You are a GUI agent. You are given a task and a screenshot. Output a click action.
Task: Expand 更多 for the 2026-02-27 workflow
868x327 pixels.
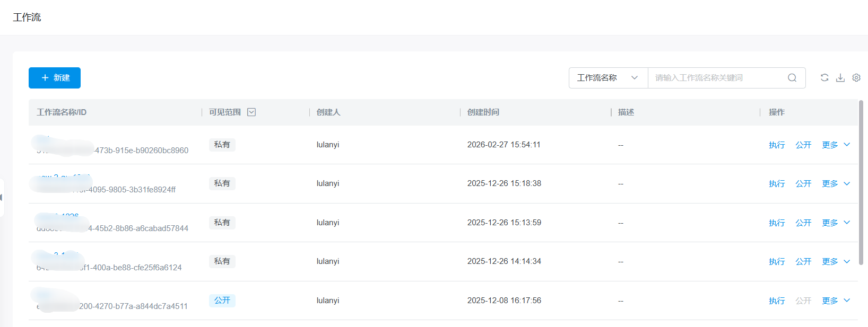[x=836, y=145]
